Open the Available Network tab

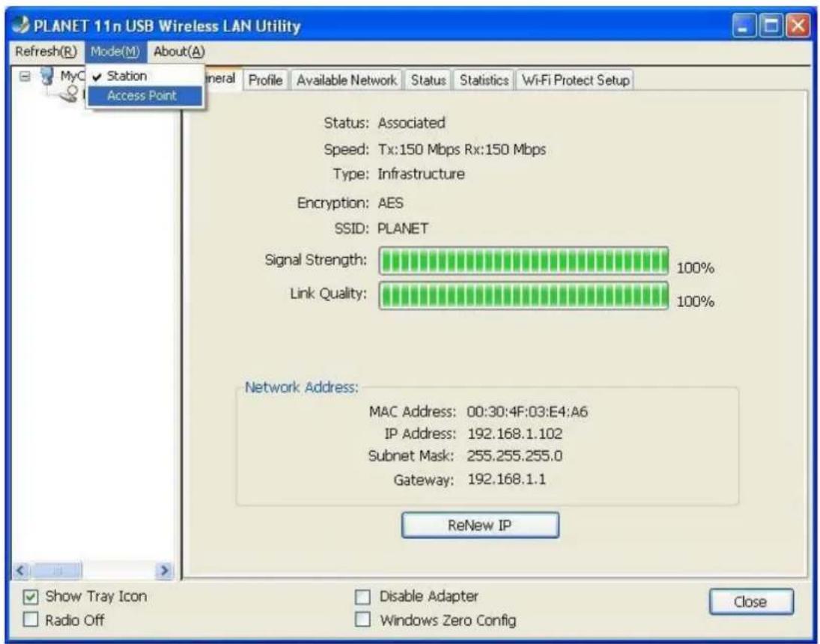[346, 80]
